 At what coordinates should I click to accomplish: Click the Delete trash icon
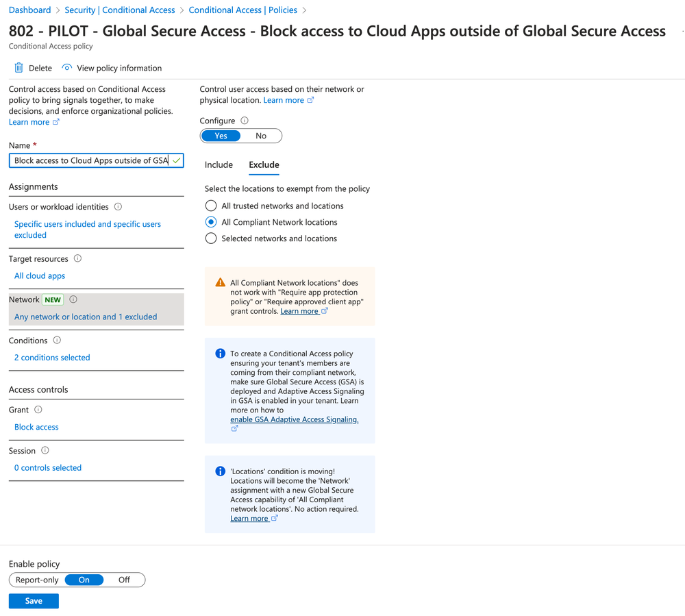click(x=19, y=68)
